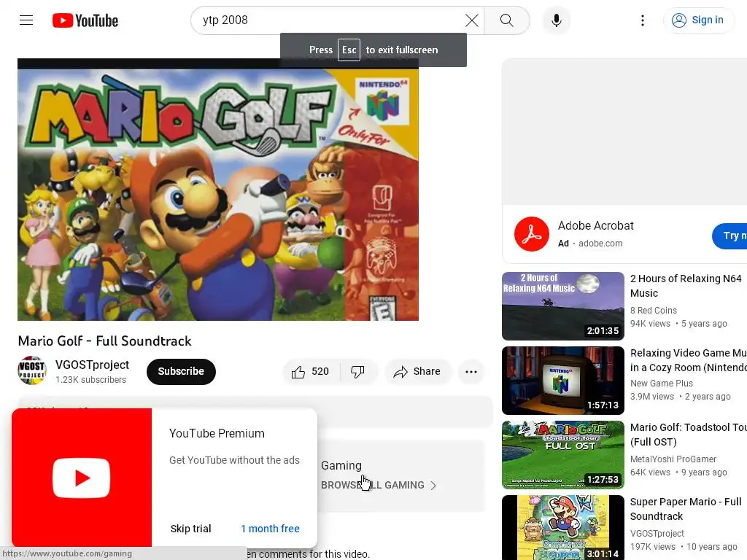Click the ad's Try now button

(731, 236)
